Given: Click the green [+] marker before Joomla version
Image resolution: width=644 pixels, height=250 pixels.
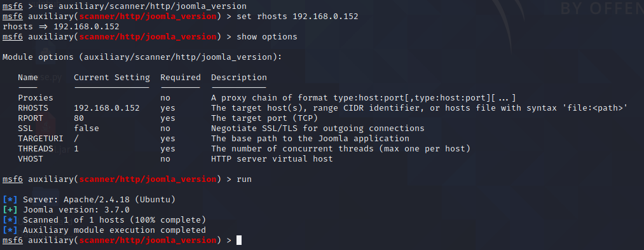Looking at the screenshot, I should pos(10,210).
